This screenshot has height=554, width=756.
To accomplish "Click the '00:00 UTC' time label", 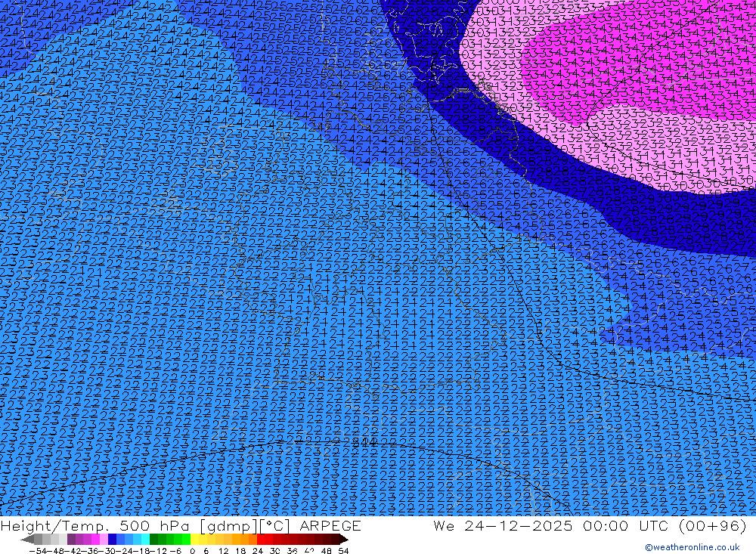I will 625,525.
